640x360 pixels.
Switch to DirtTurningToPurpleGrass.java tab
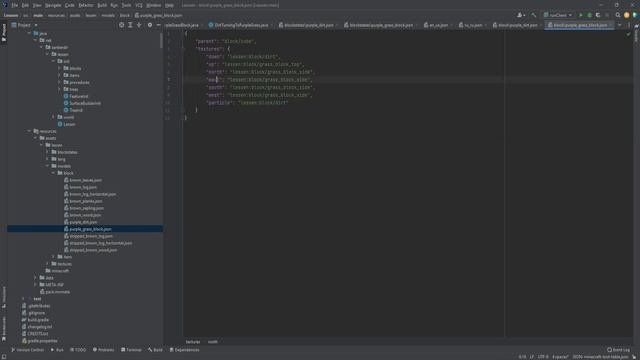point(240,25)
